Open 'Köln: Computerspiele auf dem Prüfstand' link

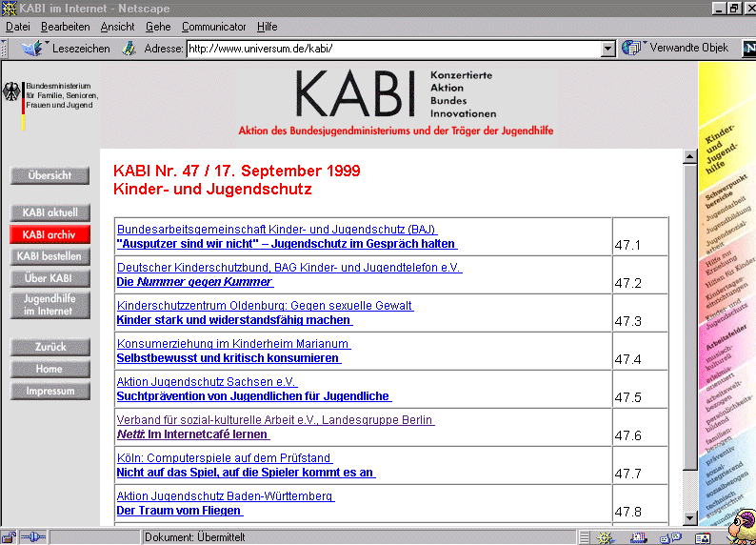tap(224, 457)
